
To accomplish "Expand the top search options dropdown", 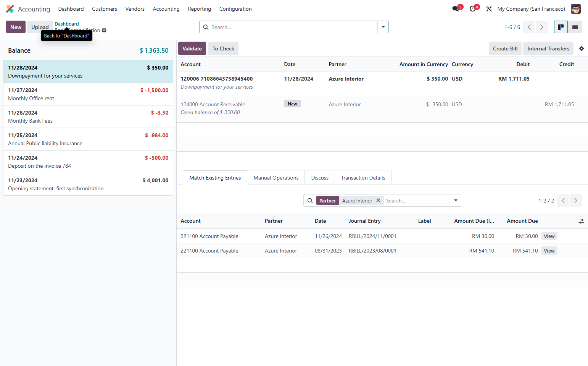I will 383,27.
